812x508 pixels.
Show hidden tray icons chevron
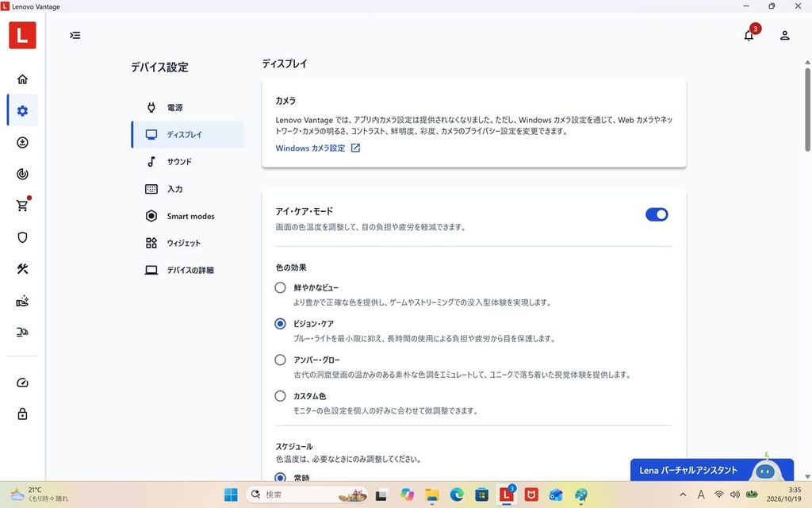(683, 495)
